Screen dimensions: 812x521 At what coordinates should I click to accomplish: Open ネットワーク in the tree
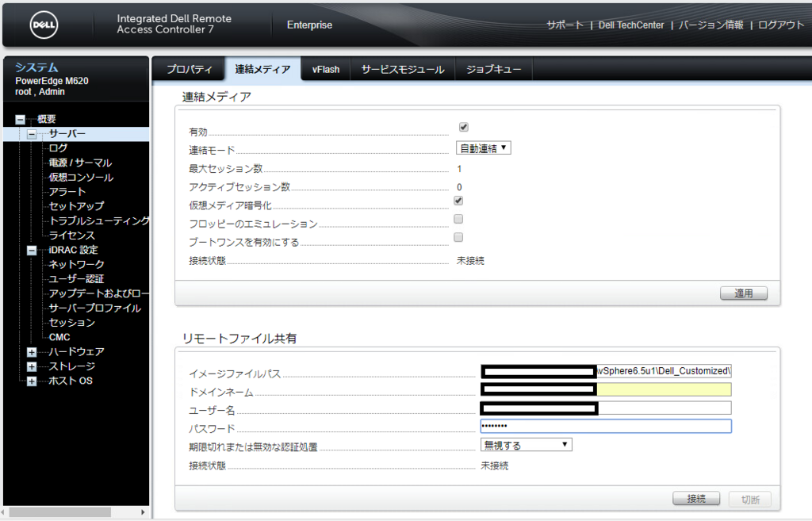(x=76, y=264)
